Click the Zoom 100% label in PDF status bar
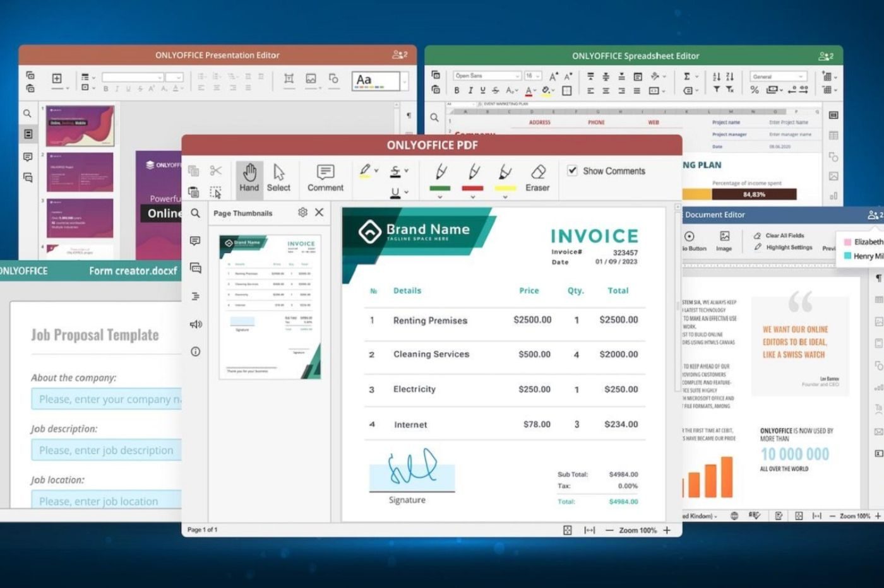Viewport: 884px width, 588px height. [638, 531]
